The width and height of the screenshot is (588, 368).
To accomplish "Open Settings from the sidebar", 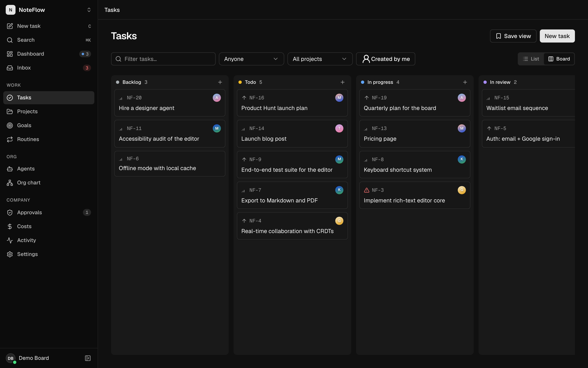I will 49,254.
